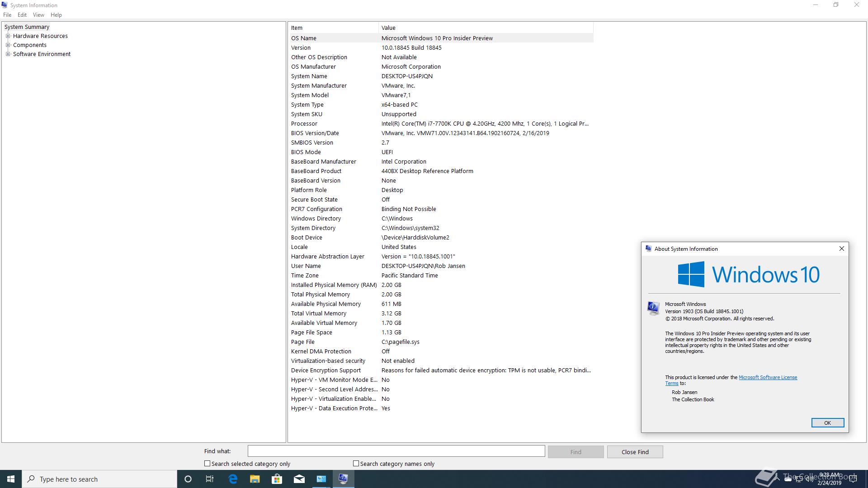
Task: Open the Mail app from the taskbar
Action: 299,479
